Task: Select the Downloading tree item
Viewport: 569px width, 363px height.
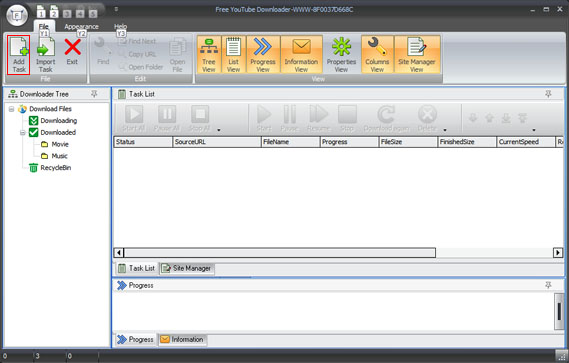Action: pos(58,121)
